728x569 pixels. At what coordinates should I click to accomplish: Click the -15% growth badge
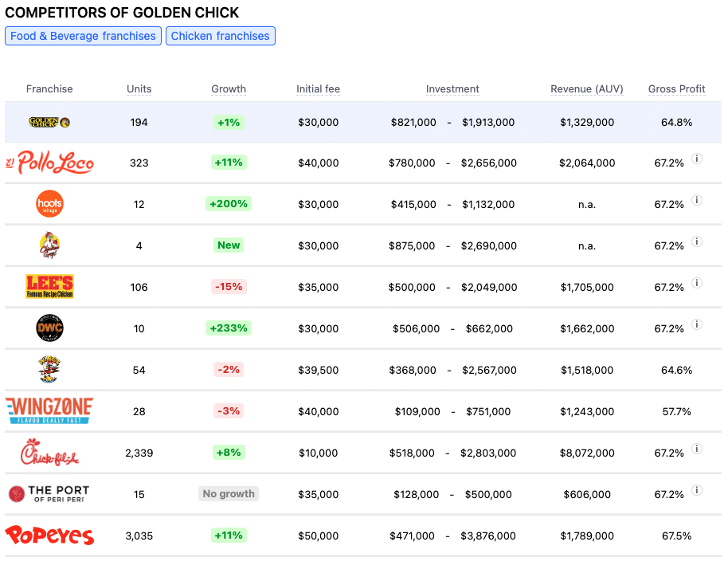click(x=229, y=286)
